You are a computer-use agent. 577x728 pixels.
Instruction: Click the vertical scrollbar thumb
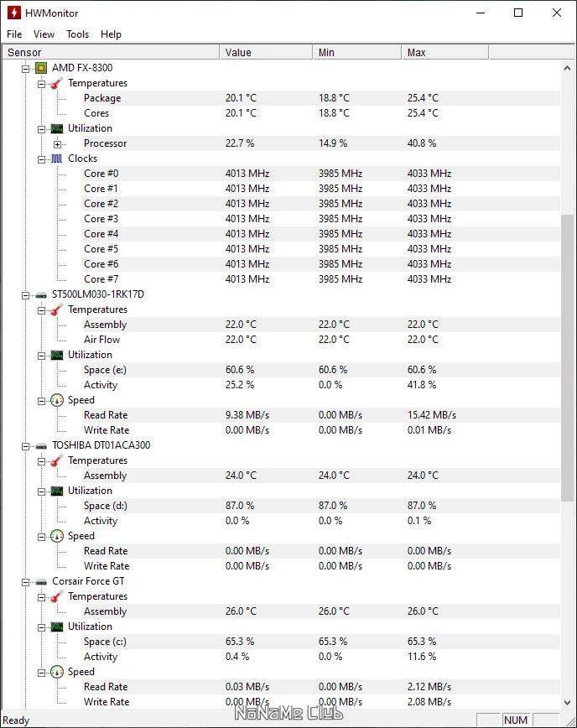[x=567, y=356]
